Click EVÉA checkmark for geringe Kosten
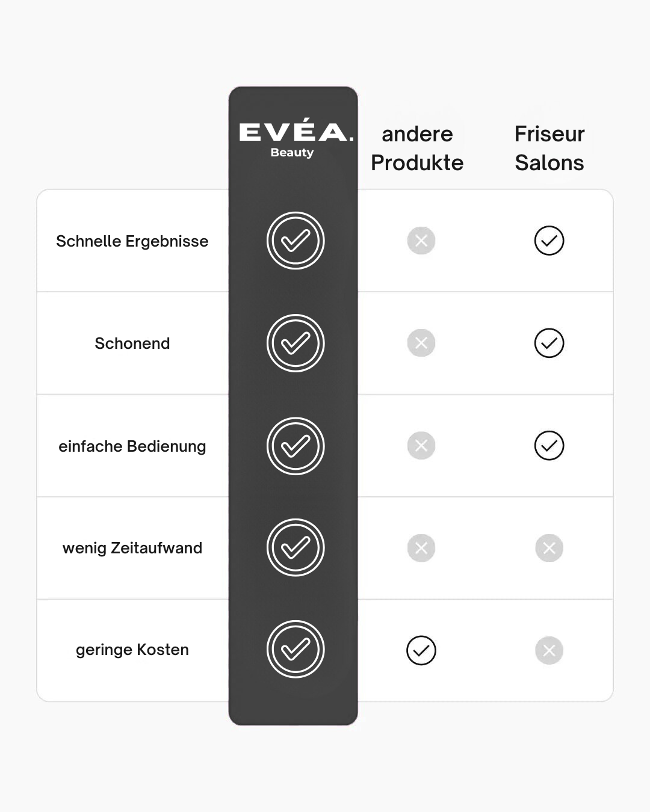650x812 pixels. (x=296, y=649)
